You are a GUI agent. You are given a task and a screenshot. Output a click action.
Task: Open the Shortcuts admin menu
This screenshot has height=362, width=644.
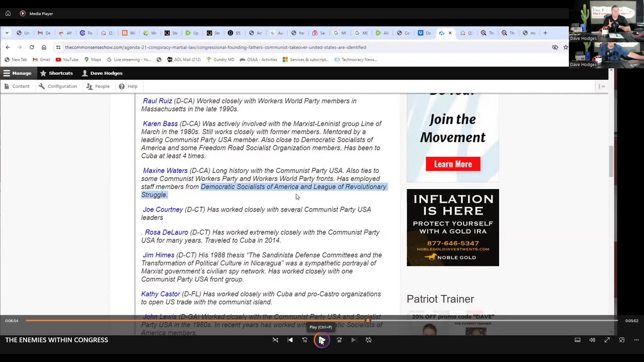point(56,73)
